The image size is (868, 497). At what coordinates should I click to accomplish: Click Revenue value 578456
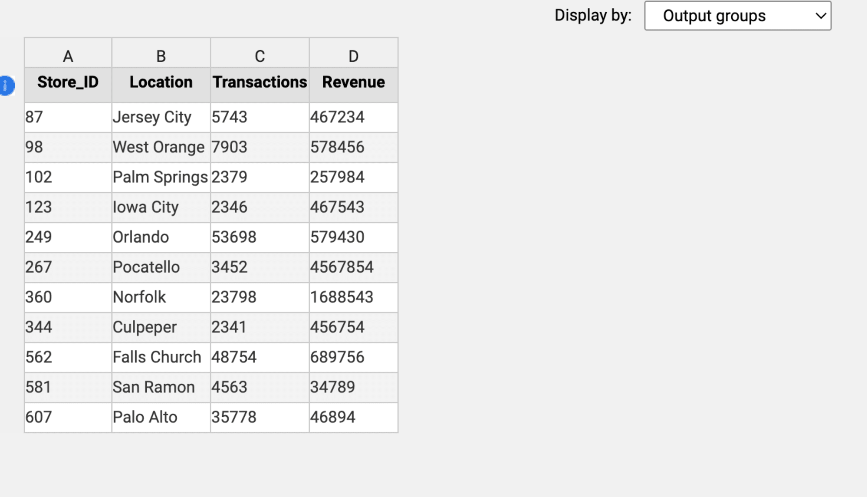tap(354, 148)
